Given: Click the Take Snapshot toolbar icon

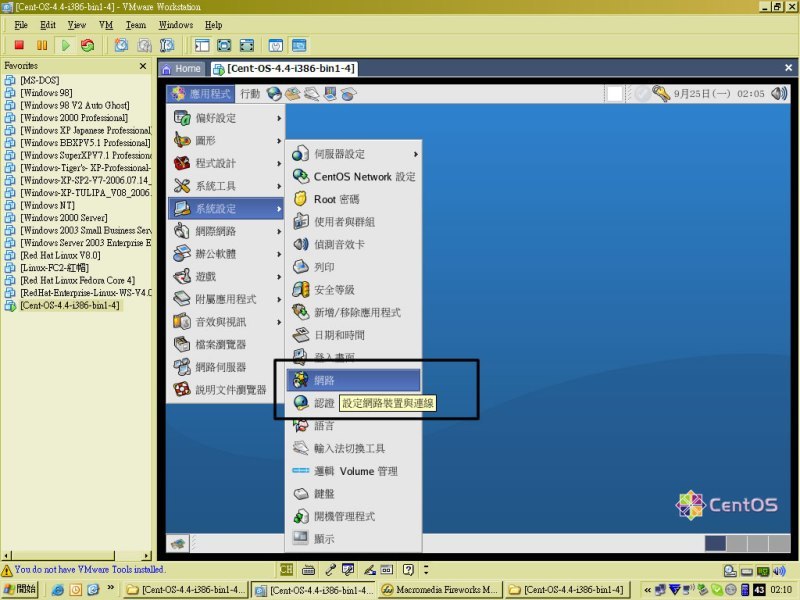Looking at the screenshot, I should [121, 45].
